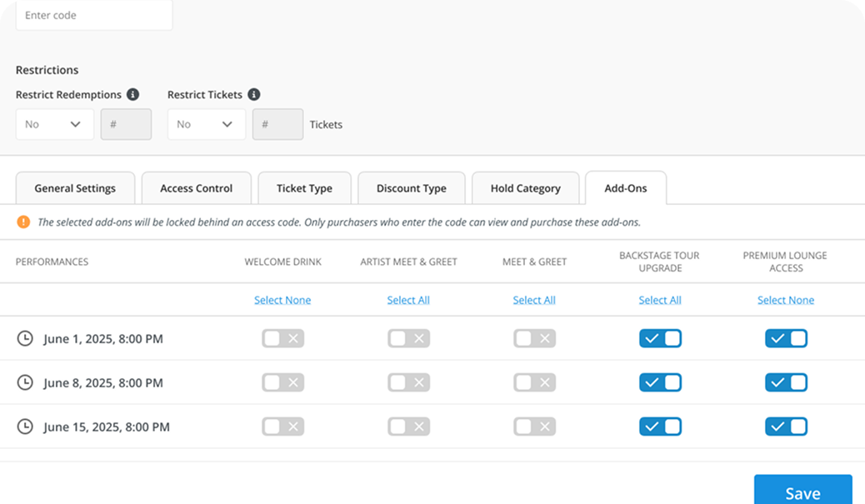Click the Save button

(x=802, y=492)
